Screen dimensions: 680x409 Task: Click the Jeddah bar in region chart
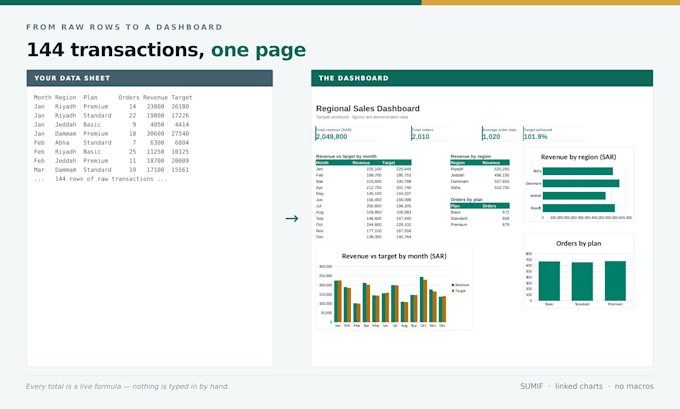(x=574, y=196)
